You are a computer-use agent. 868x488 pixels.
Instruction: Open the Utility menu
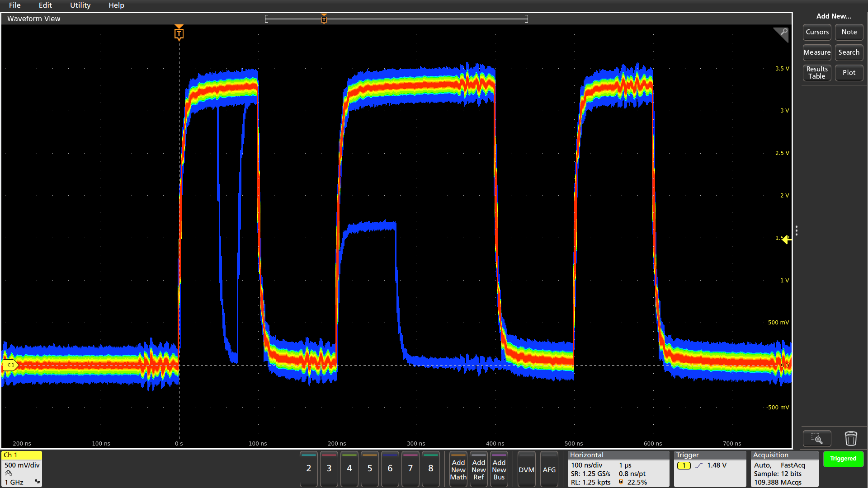pos(80,5)
